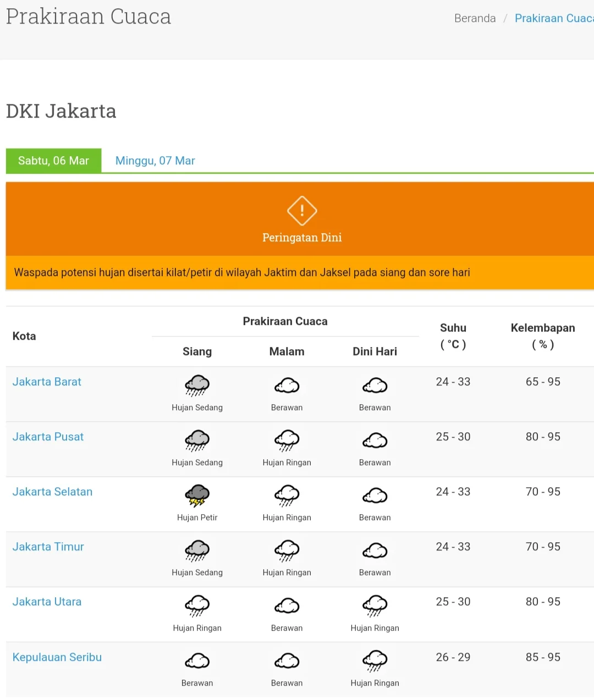Click the Peringatan Dini warning icon
The image size is (594, 700).
coord(302,211)
